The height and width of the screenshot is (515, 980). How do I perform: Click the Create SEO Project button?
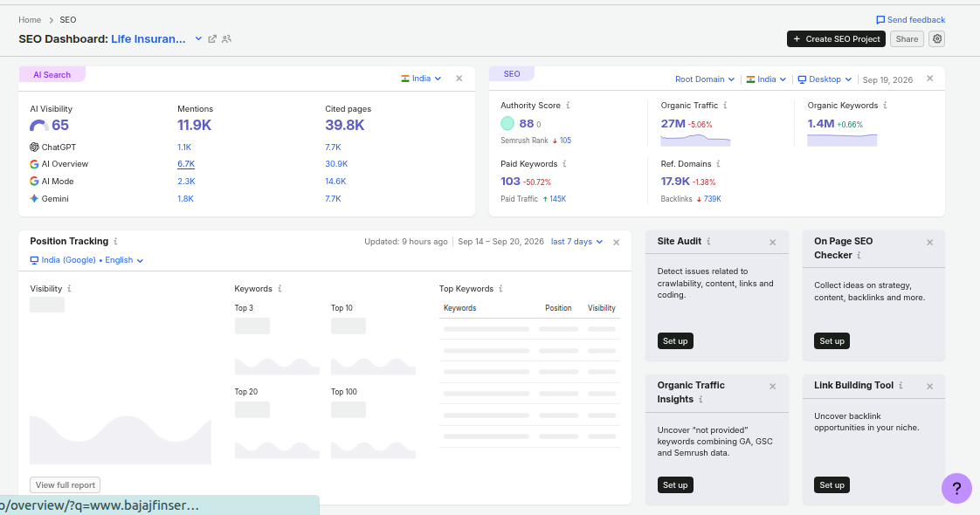coord(836,38)
